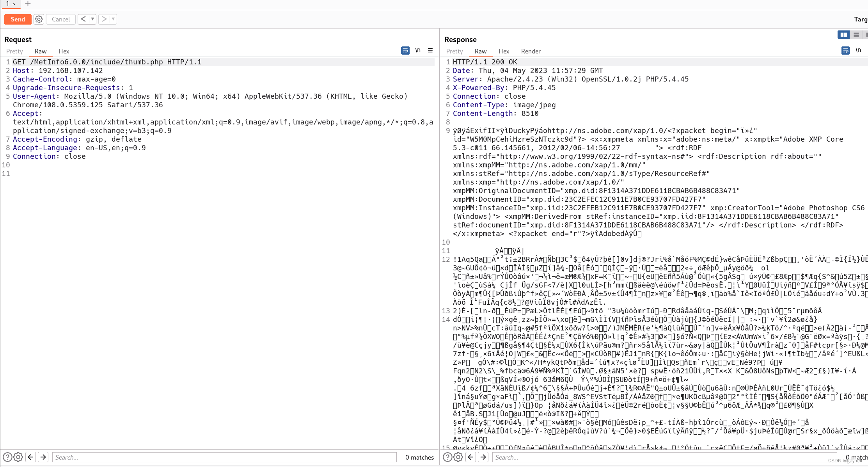868x467 pixels.
Task: Click the Server: Apache/2.4.23 header
Action: tap(571, 79)
